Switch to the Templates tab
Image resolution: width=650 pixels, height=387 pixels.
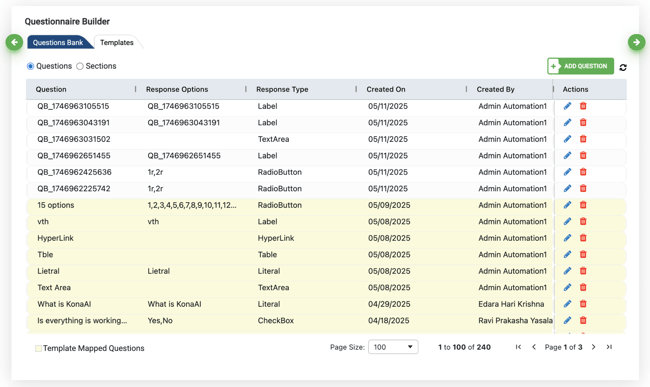pyautogui.click(x=117, y=42)
